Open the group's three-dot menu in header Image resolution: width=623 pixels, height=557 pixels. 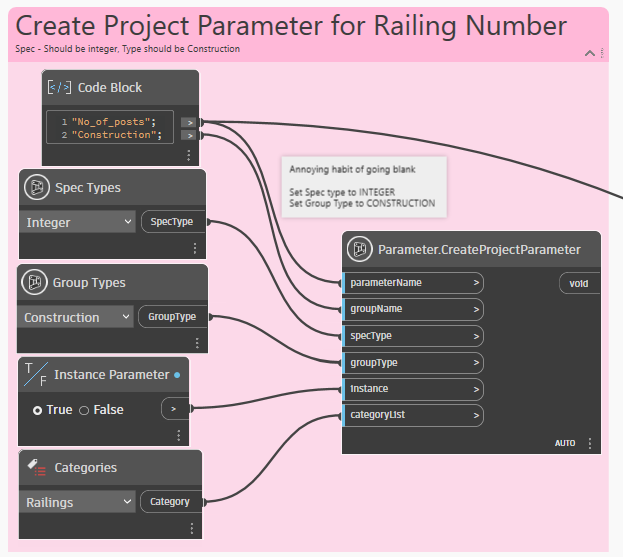point(601,52)
